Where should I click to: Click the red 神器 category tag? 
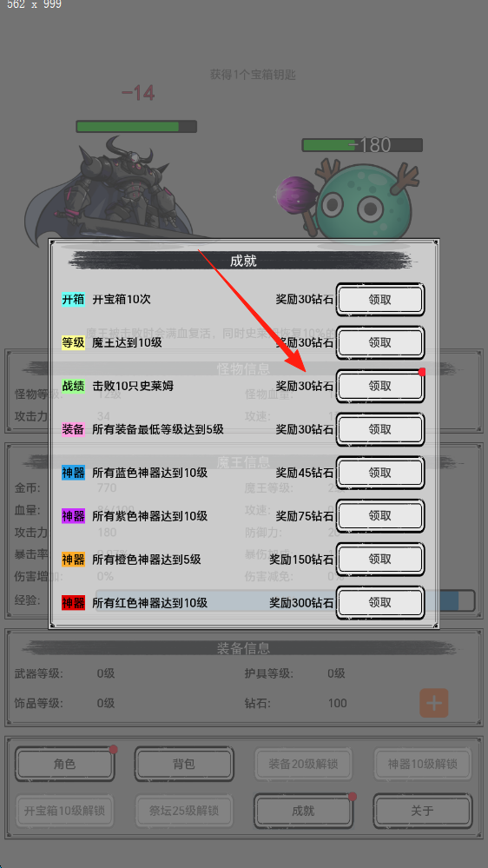73,602
